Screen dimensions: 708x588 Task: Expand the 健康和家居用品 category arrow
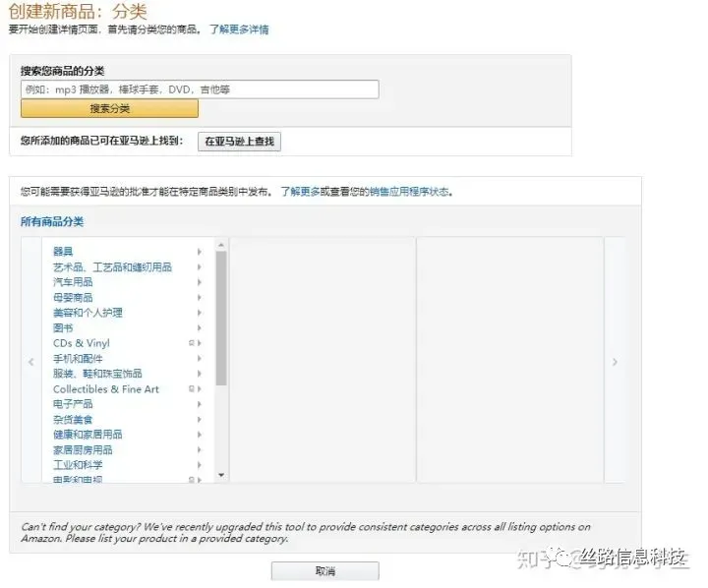tap(199, 435)
